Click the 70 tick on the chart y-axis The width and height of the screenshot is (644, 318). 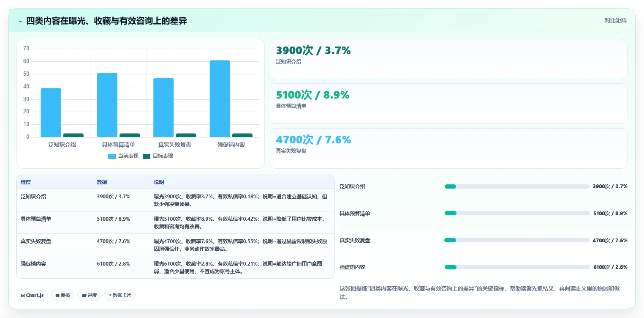(26, 49)
